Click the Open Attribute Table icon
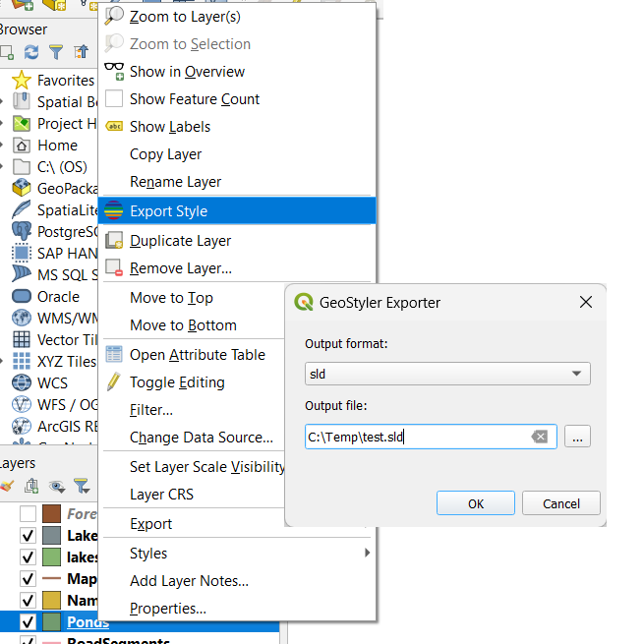The width and height of the screenshot is (644, 644). point(114,355)
